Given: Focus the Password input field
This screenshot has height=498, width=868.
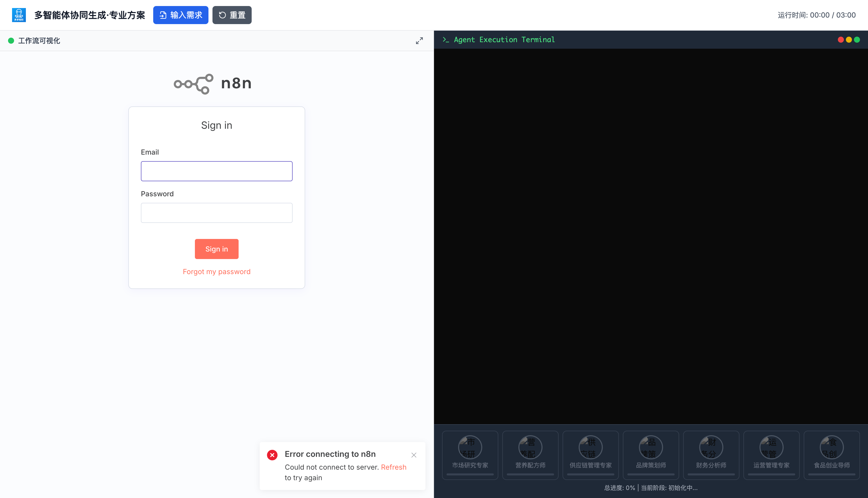Looking at the screenshot, I should [216, 213].
